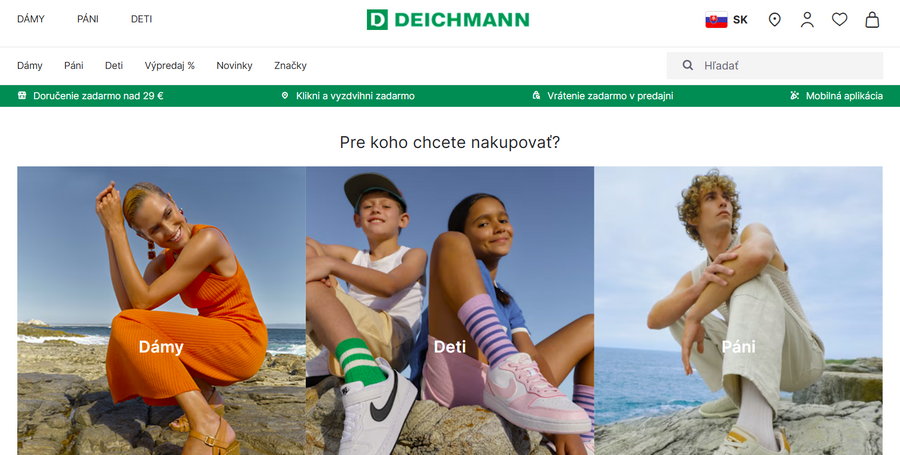Image resolution: width=900 pixels, height=455 pixels.
Task: Open the Mobilná aplikácia link
Action: click(x=844, y=96)
